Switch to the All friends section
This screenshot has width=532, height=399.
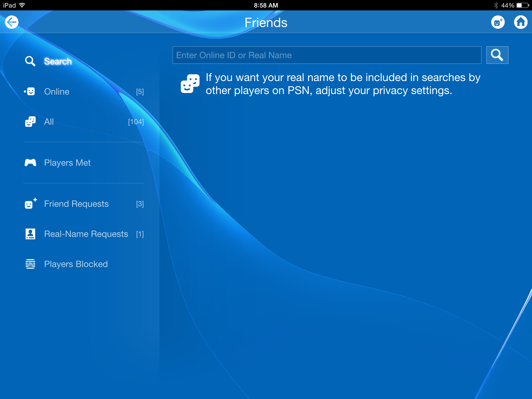point(49,122)
